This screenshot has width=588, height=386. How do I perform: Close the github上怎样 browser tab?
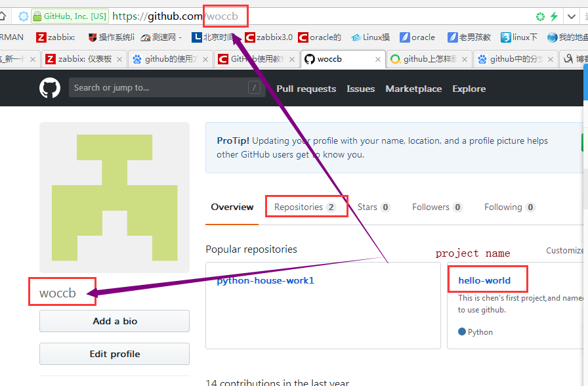[x=464, y=59]
